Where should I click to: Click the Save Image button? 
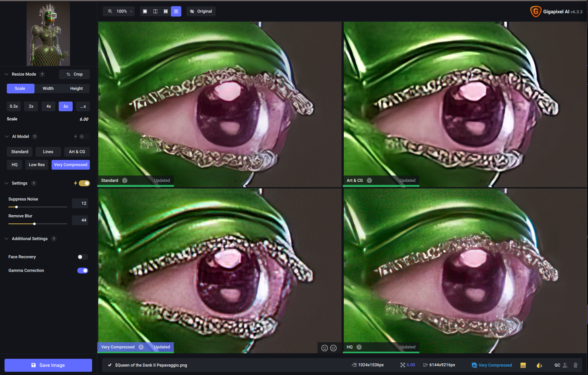[x=48, y=365]
